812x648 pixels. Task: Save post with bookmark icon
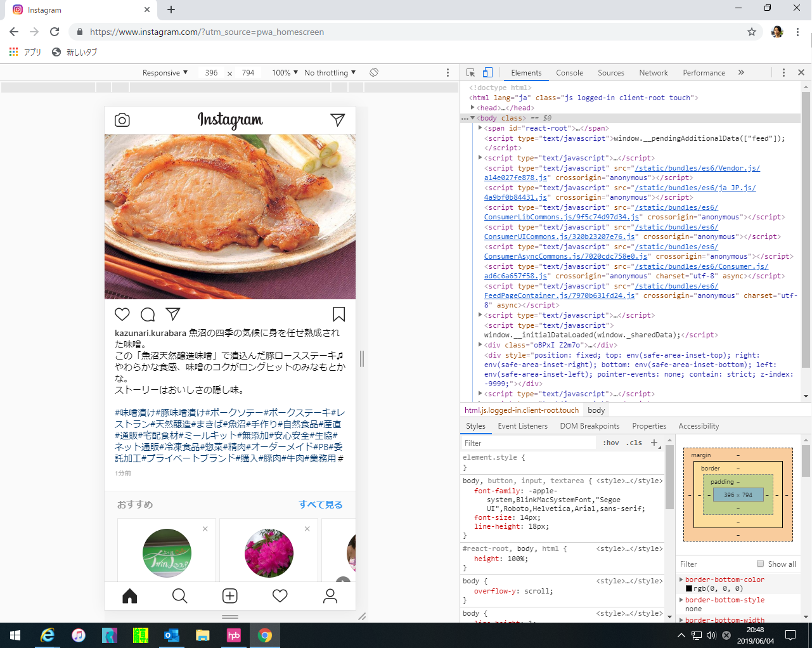coord(338,314)
